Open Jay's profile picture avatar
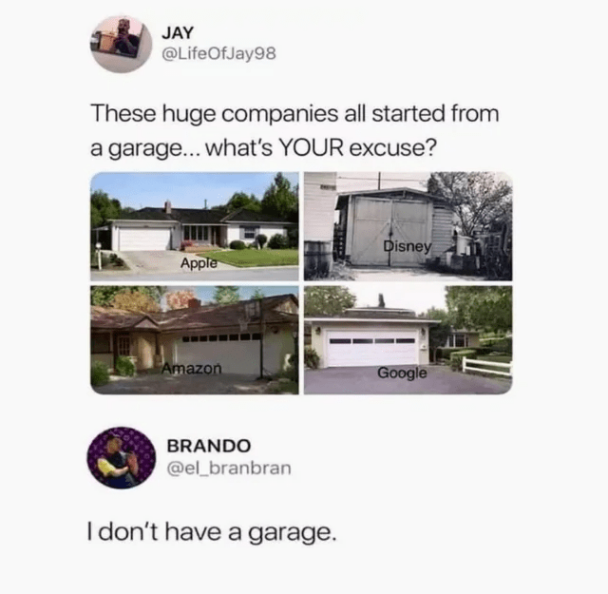Viewport: 608px width, 594px height. (122, 44)
